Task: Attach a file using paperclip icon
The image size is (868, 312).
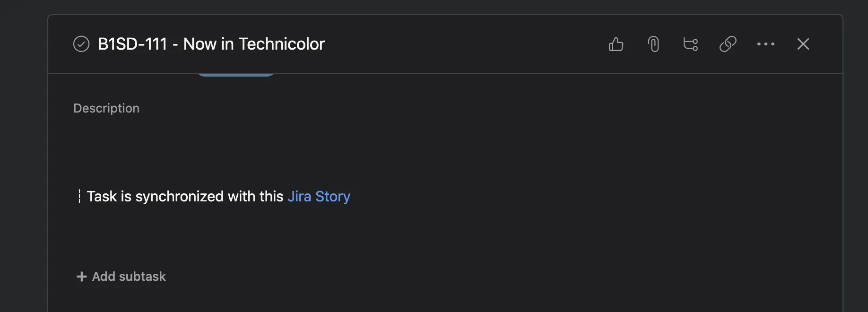Action: [x=653, y=44]
